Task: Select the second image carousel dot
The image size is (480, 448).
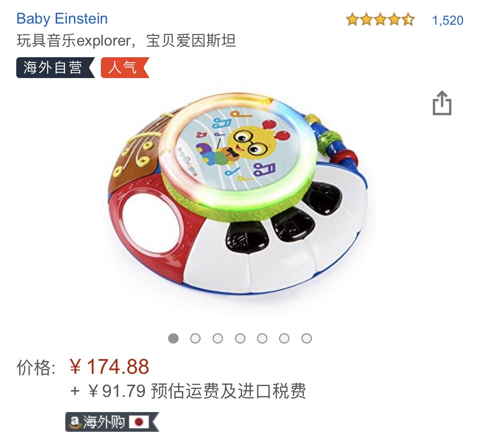Action: pos(196,339)
